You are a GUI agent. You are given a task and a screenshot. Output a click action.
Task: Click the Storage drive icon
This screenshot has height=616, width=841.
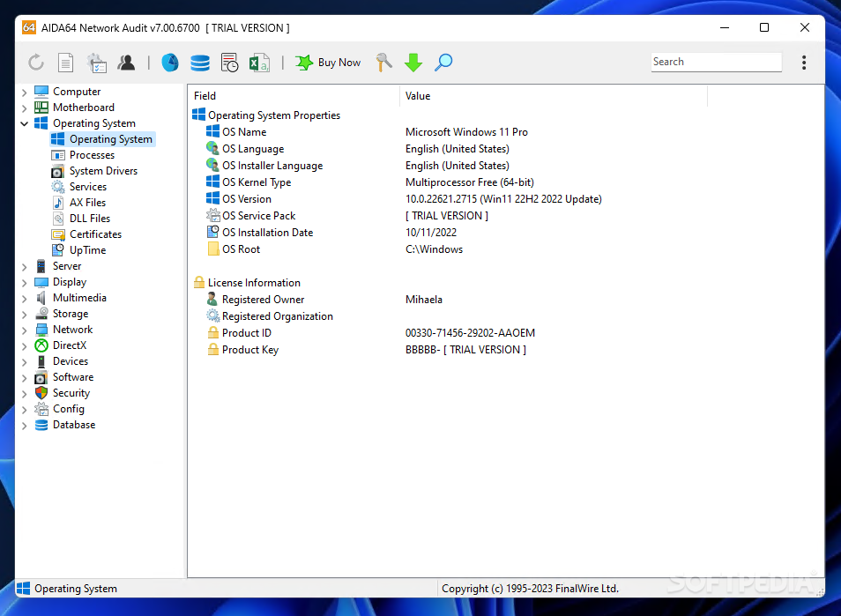[x=41, y=314]
